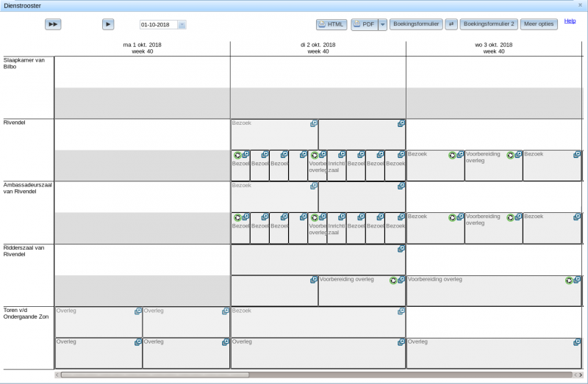Image resolution: width=588 pixels, height=384 pixels.
Task: Click copy icon of Ambassadeurszaal's upper Tuesday Bezoek
Action: 314,186
